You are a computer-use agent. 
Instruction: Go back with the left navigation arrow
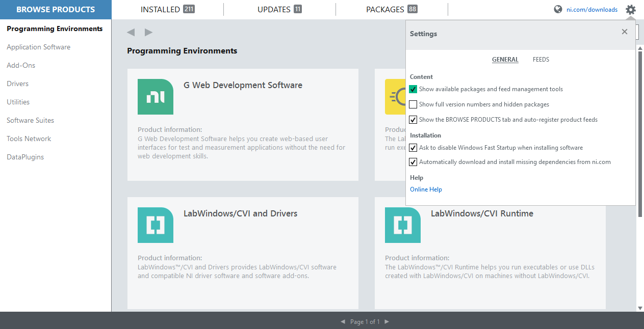pyautogui.click(x=131, y=33)
